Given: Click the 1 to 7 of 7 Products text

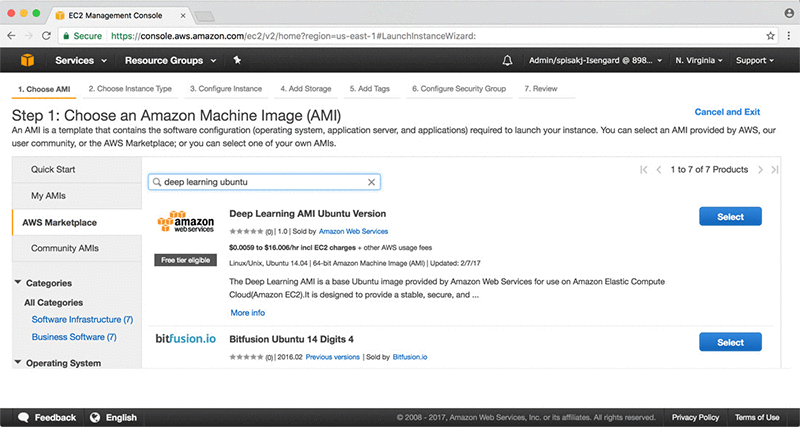Looking at the screenshot, I should tap(709, 170).
